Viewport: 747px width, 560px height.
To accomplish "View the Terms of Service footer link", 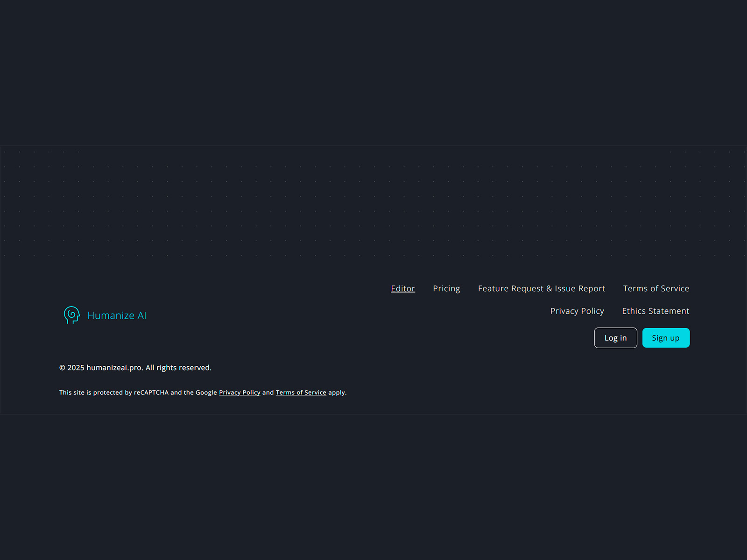I will [655, 288].
